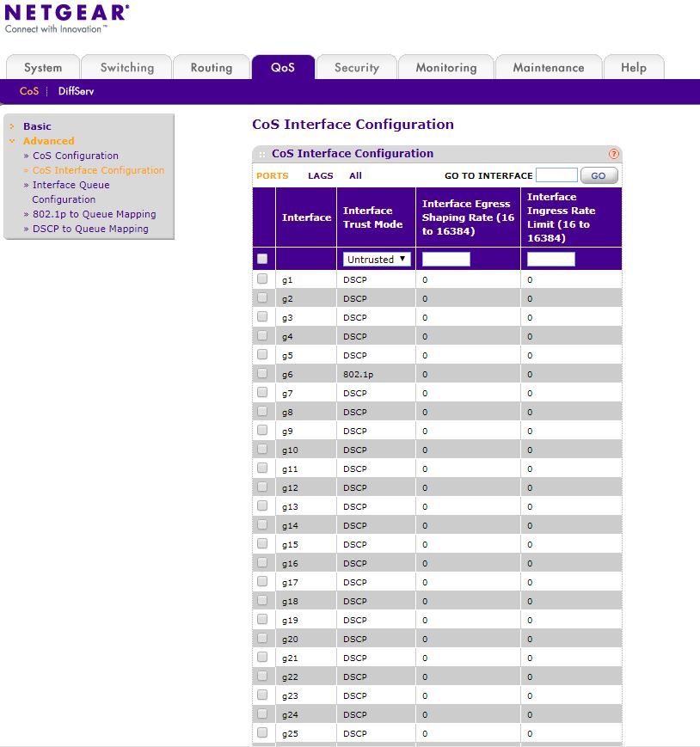This screenshot has height=747, width=700.
Task: Click the Ingress Rate Limit input box
Action: point(550,259)
